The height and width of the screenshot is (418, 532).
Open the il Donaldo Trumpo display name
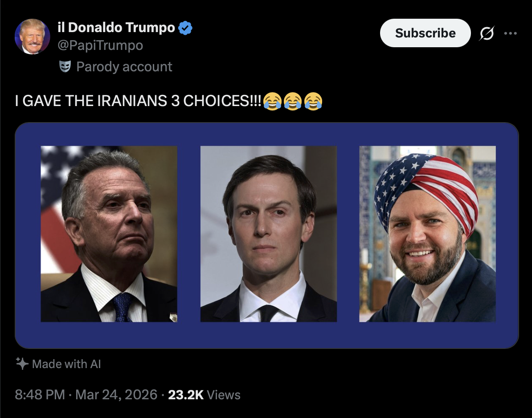tap(116, 28)
